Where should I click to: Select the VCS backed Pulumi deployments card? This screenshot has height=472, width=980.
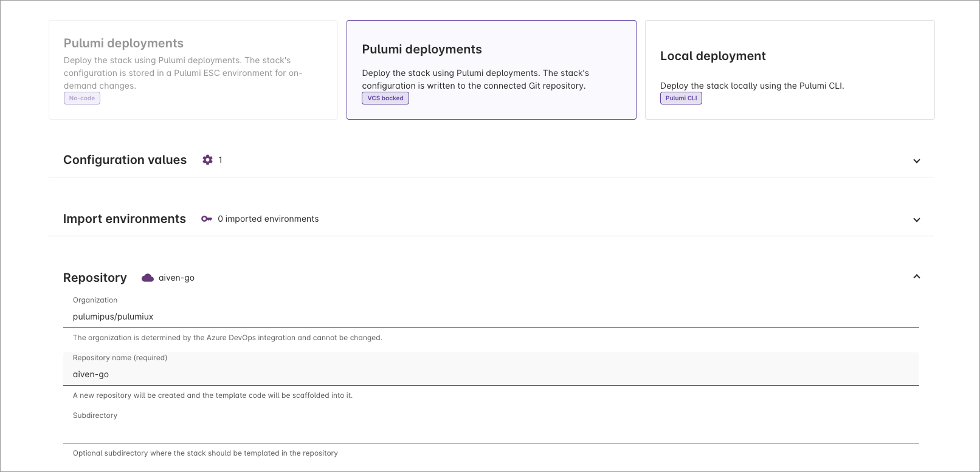(491, 70)
